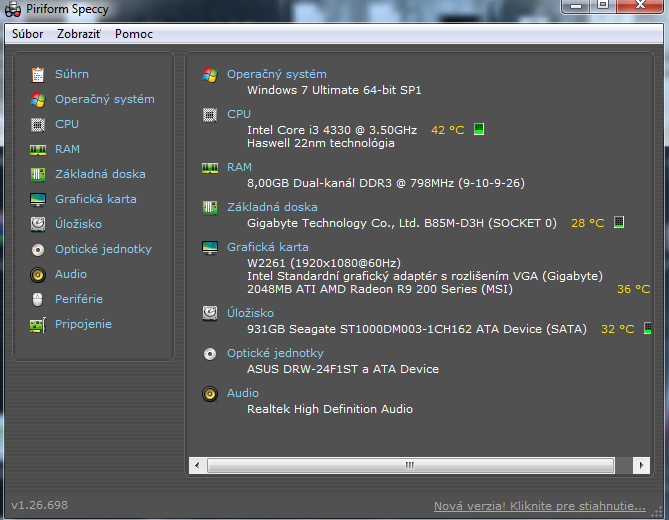Click Grafická karta heading in summary
The height and width of the screenshot is (520, 669).
268,247
